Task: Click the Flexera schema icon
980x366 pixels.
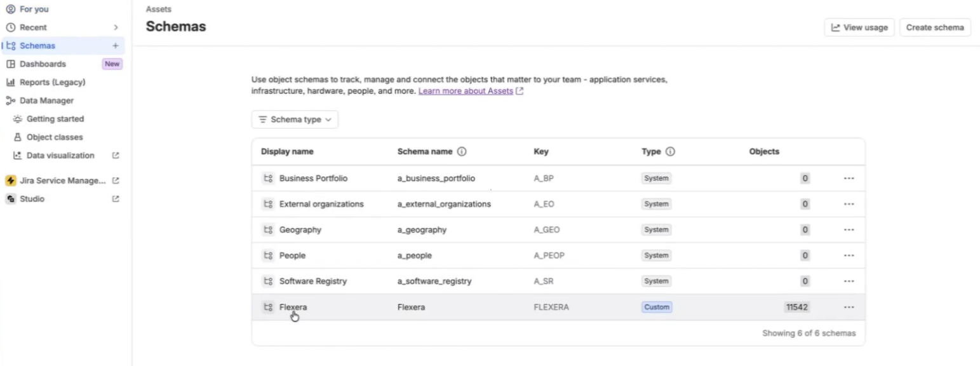Action: coord(268,307)
